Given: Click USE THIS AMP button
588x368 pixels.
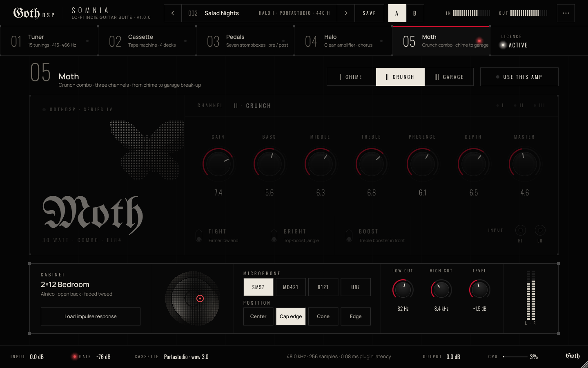Looking at the screenshot, I should pyautogui.click(x=519, y=77).
